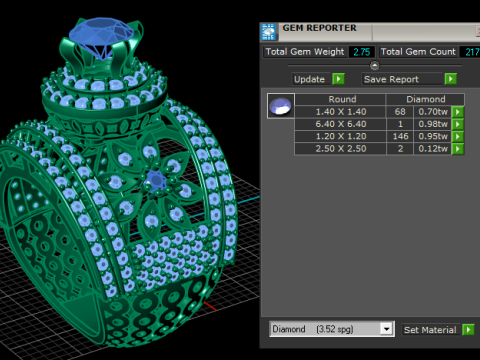Viewport: 480px width, 360px height.
Task: Click the Gem Reporter panel icon
Action: 268,32
